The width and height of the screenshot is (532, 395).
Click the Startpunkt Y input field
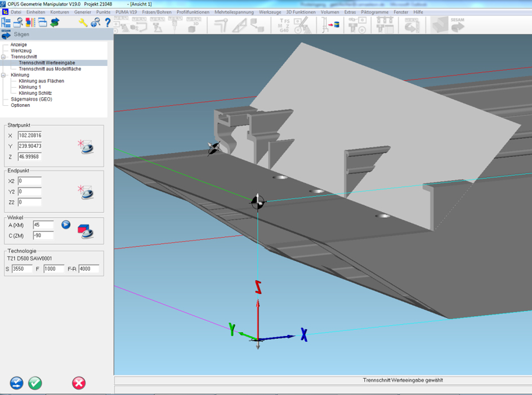[30, 146]
